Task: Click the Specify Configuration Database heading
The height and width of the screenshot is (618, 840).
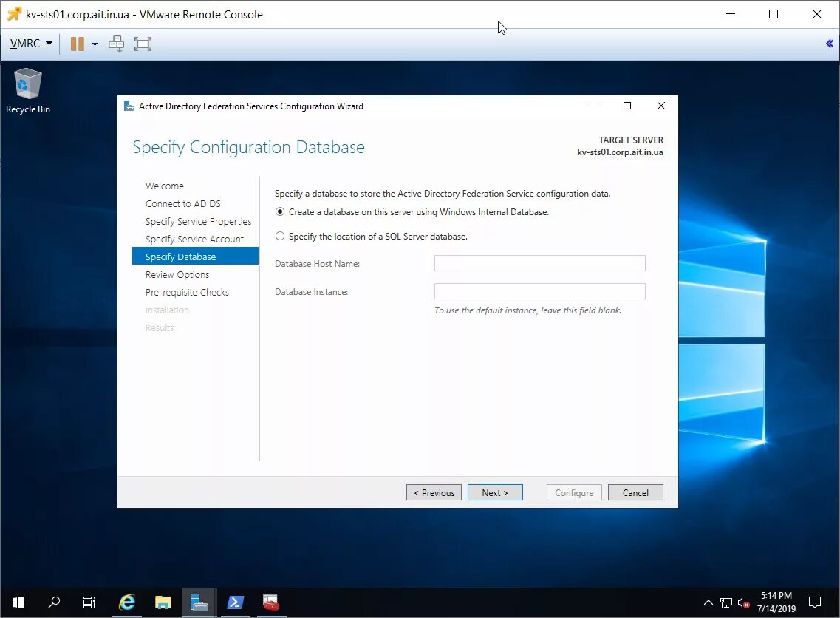Action: point(248,147)
